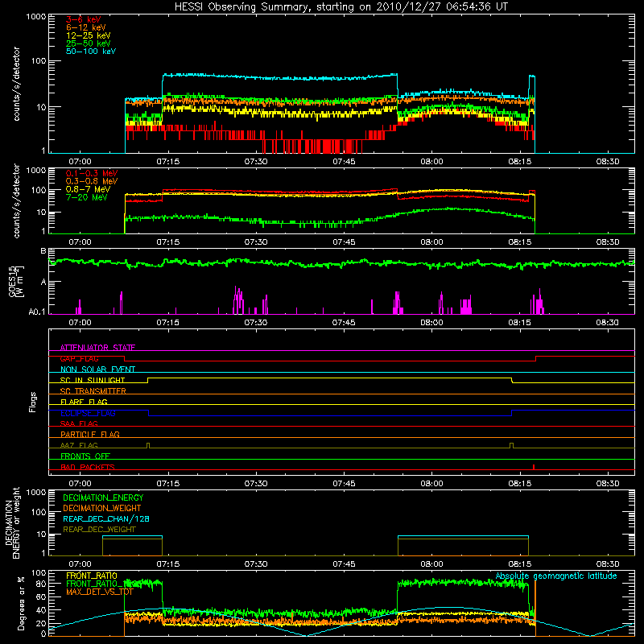Select the BAD_PACKETS flag label
The width and height of the screenshot is (644, 644).
(88, 467)
